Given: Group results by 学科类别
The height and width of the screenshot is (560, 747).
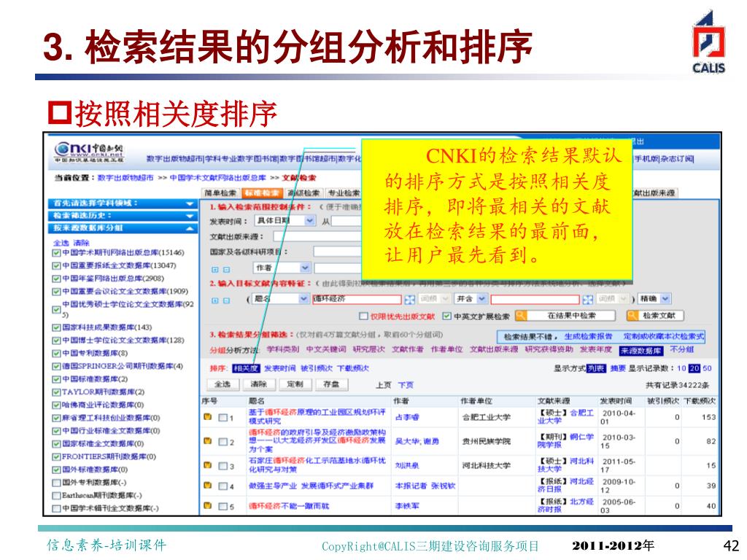Looking at the screenshot, I should 283,349.
